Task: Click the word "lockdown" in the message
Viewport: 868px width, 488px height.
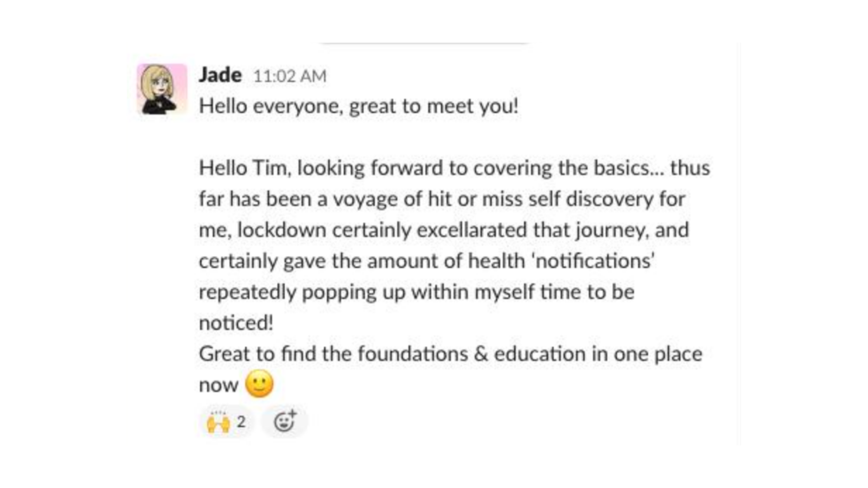Action: coord(282,230)
